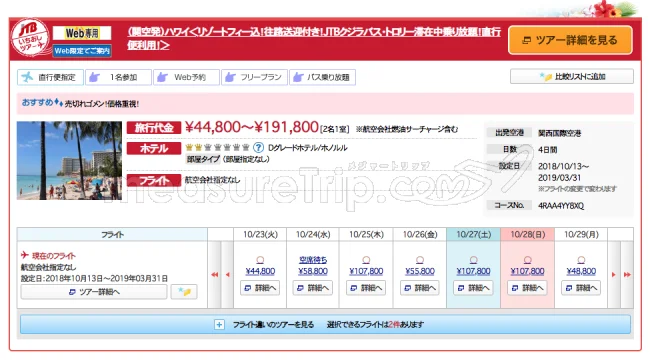Select the 10/25(木) date column header
The height and width of the screenshot is (362, 650).
coord(366,234)
